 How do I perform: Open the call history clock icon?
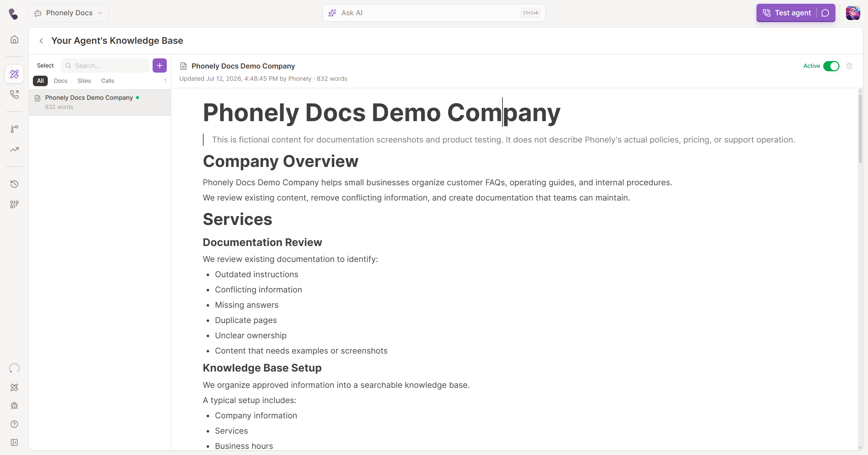point(14,184)
